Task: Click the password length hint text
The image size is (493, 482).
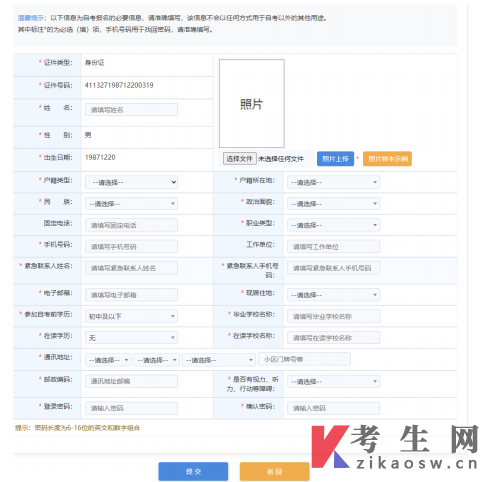Action: [x=77, y=428]
